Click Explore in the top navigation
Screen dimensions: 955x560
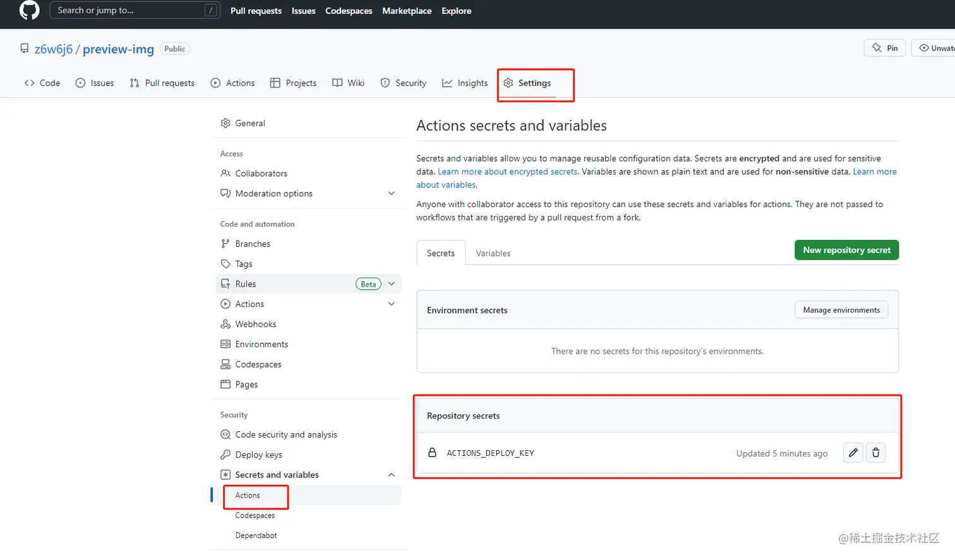coord(457,11)
